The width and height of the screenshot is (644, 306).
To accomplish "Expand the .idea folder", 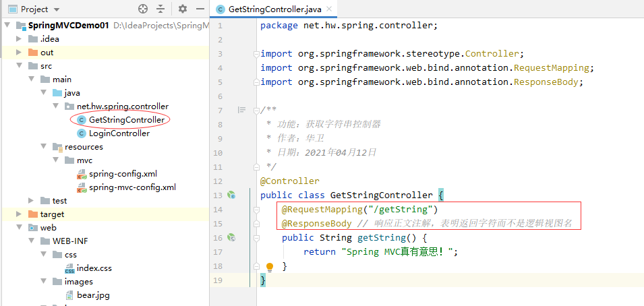I will click(19, 39).
